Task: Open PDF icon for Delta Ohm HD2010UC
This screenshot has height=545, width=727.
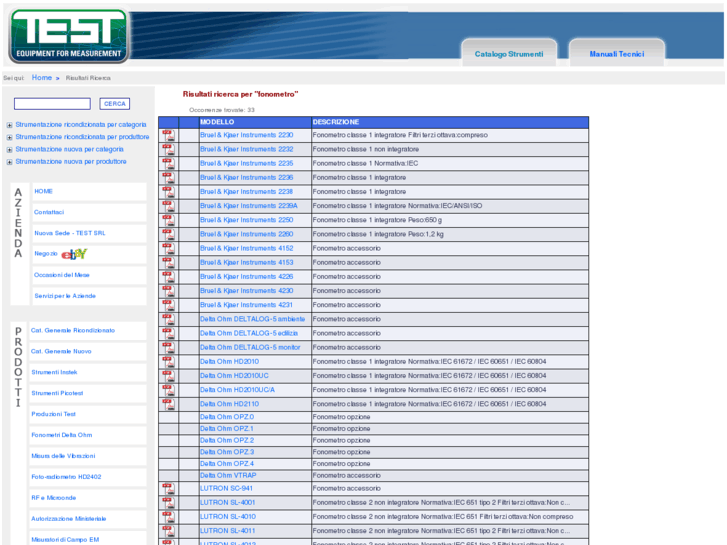Action: (x=168, y=376)
